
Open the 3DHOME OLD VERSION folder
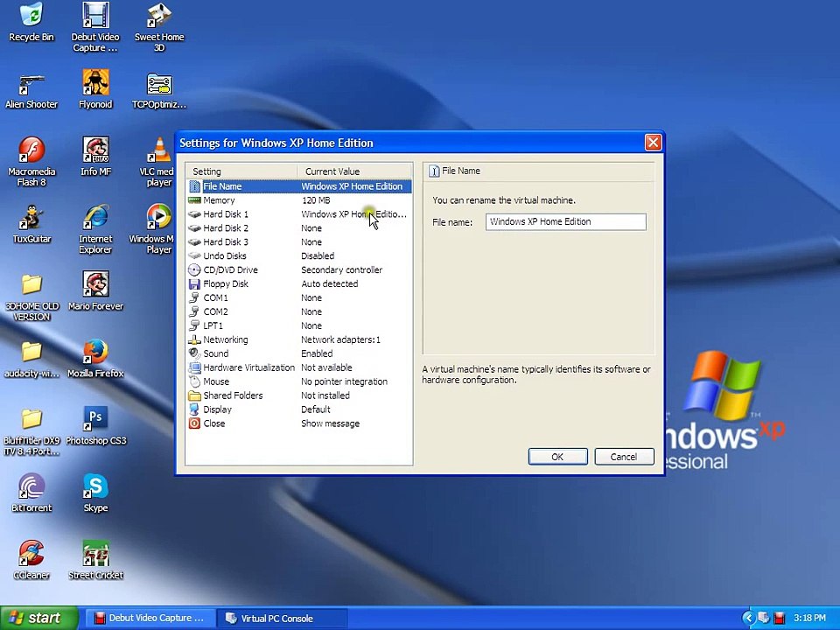click(31, 297)
